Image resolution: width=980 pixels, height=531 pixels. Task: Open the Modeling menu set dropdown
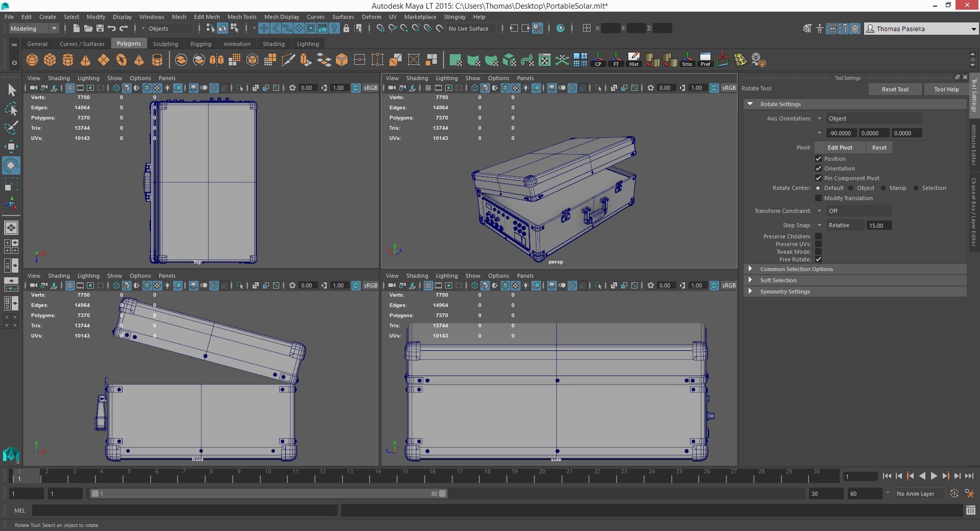34,29
